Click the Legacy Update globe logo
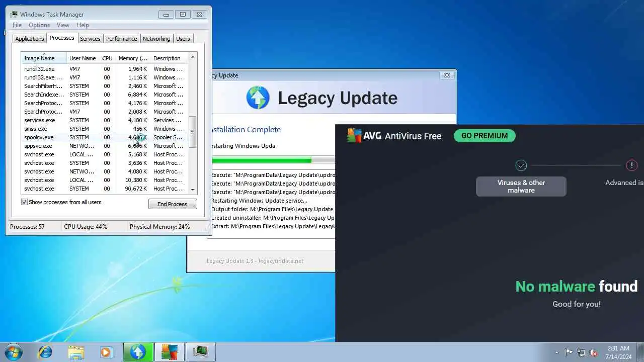Viewport: 644px width, 362px height. [258, 98]
